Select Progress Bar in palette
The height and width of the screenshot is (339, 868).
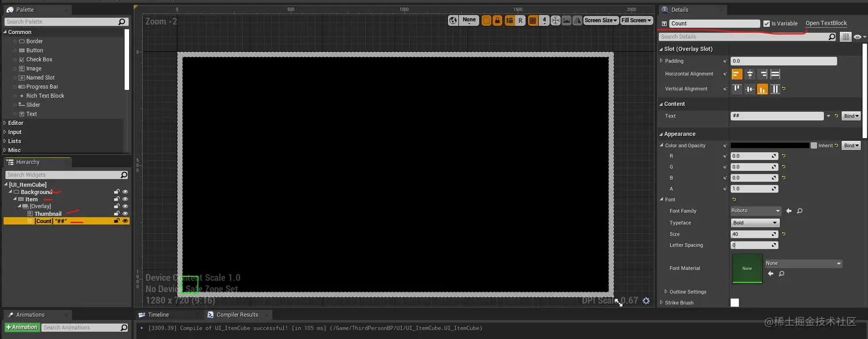tap(42, 87)
